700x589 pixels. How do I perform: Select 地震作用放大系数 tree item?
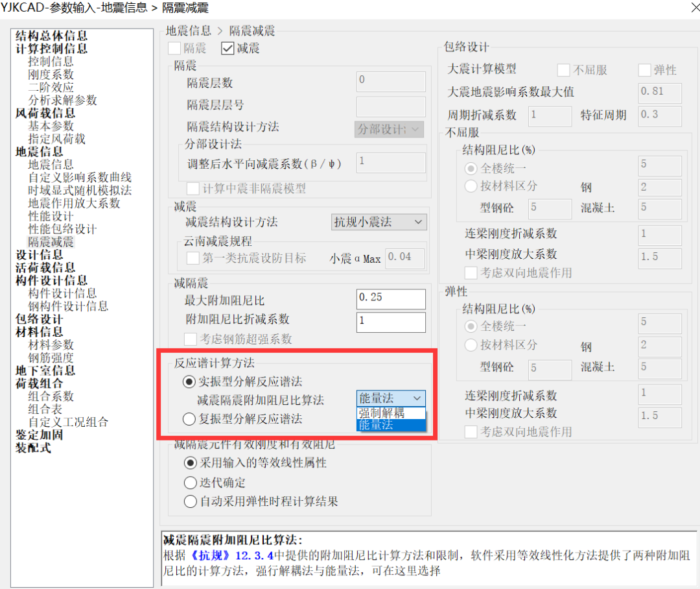[74, 204]
